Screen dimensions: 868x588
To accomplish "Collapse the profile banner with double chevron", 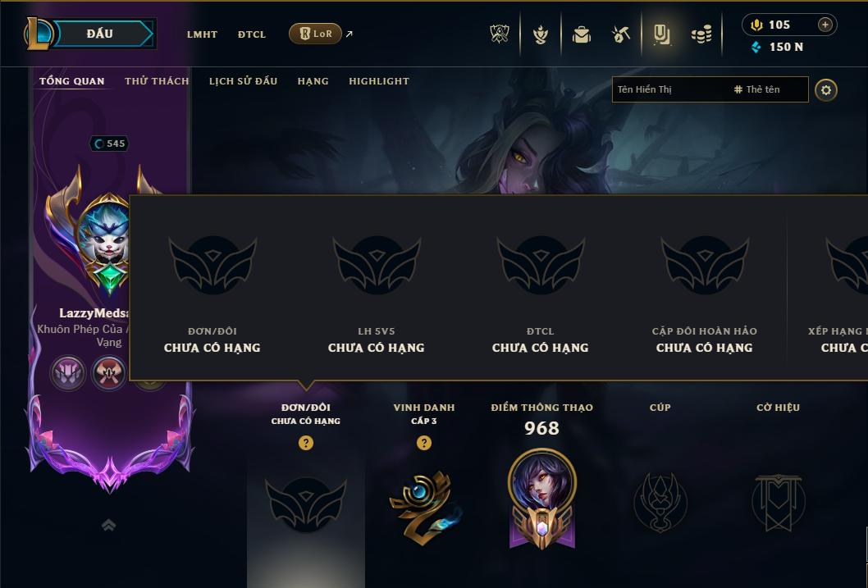I will (x=108, y=525).
